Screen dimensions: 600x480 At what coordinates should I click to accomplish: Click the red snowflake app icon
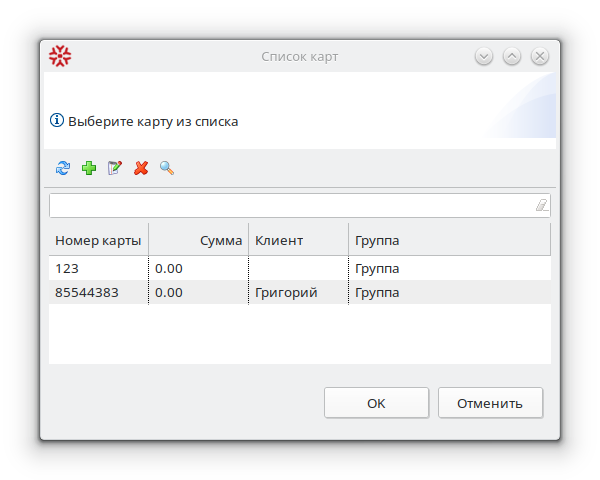pyautogui.click(x=60, y=56)
